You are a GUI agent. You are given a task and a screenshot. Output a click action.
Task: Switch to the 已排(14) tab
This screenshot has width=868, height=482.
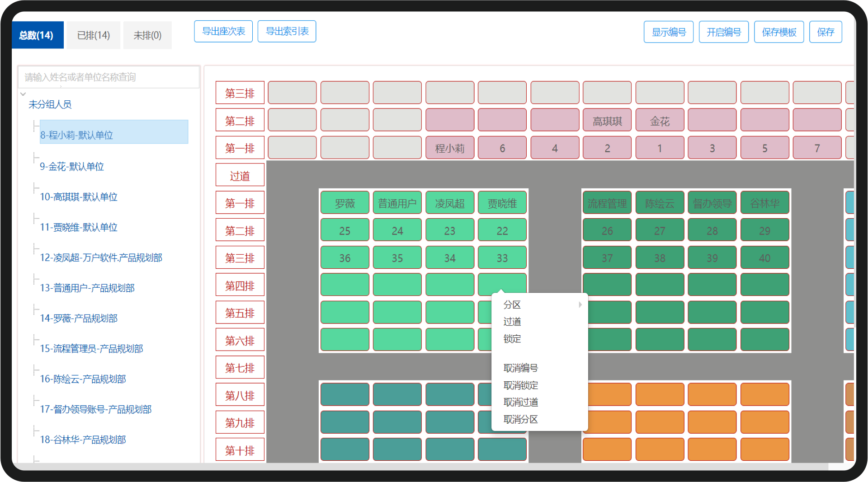click(x=93, y=35)
